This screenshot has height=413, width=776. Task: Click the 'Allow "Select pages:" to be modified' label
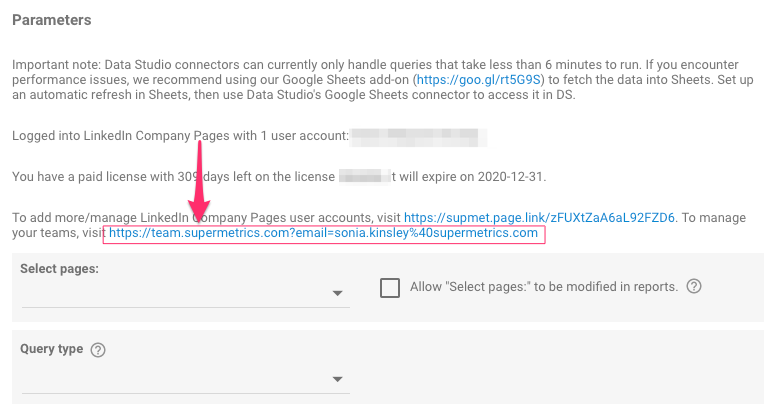click(544, 287)
